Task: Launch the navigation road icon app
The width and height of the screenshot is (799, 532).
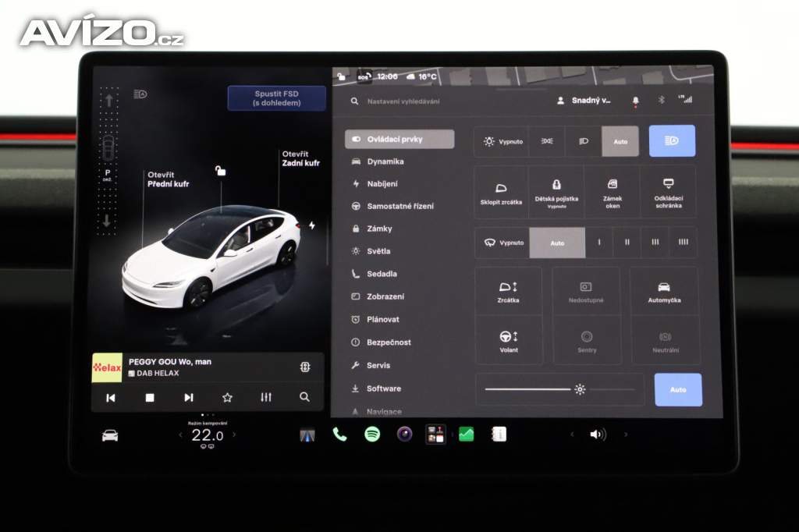Action: pyautogui.click(x=307, y=435)
